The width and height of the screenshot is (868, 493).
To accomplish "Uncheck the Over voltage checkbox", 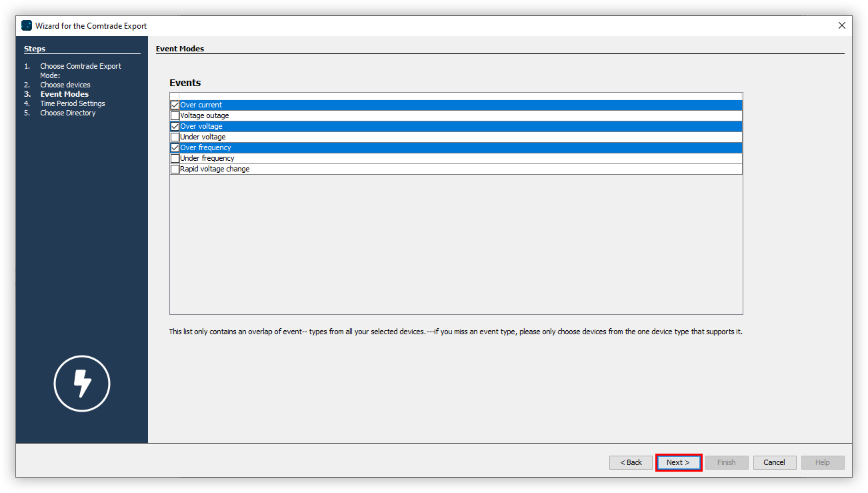I will click(175, 127).
